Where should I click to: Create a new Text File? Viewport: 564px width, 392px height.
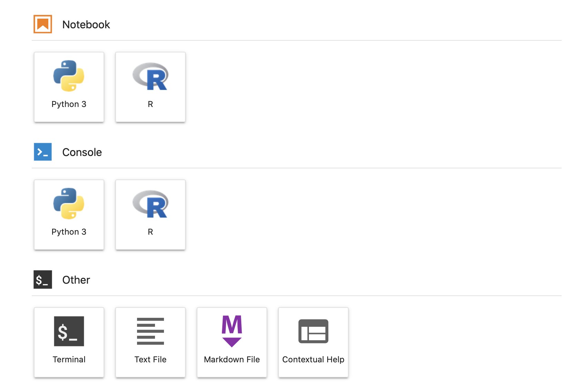click(150, 342)
